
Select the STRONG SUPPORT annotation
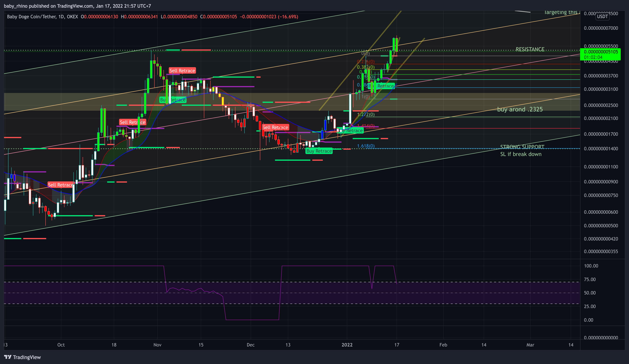point(522,147)
